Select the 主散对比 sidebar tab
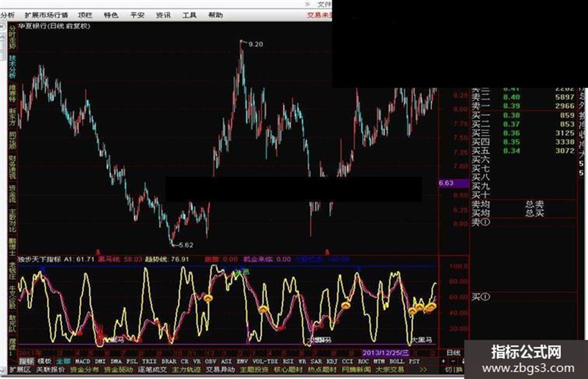 [x=12, y=221]
